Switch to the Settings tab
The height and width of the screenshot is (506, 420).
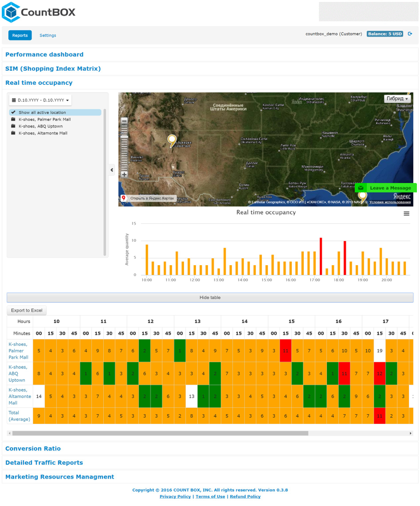pyautogui.click(x=48, y=35)
